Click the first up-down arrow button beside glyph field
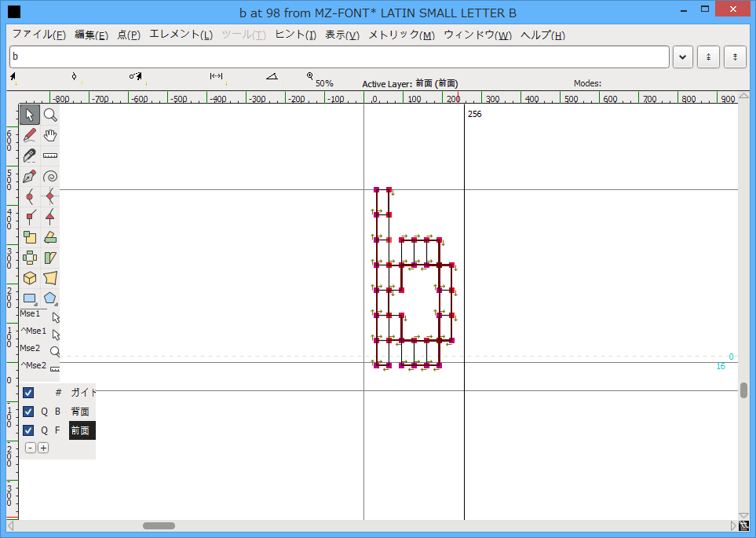This screenshot has width=756, height=538. click(708, 57)
